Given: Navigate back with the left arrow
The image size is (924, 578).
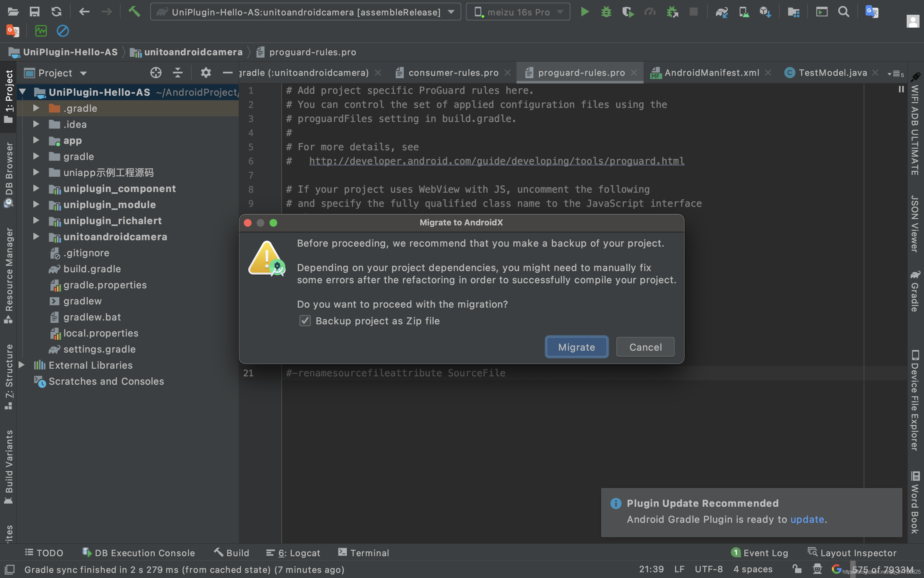Looking at the screenshot, I should pyautogui.click(x=84, y=12).
